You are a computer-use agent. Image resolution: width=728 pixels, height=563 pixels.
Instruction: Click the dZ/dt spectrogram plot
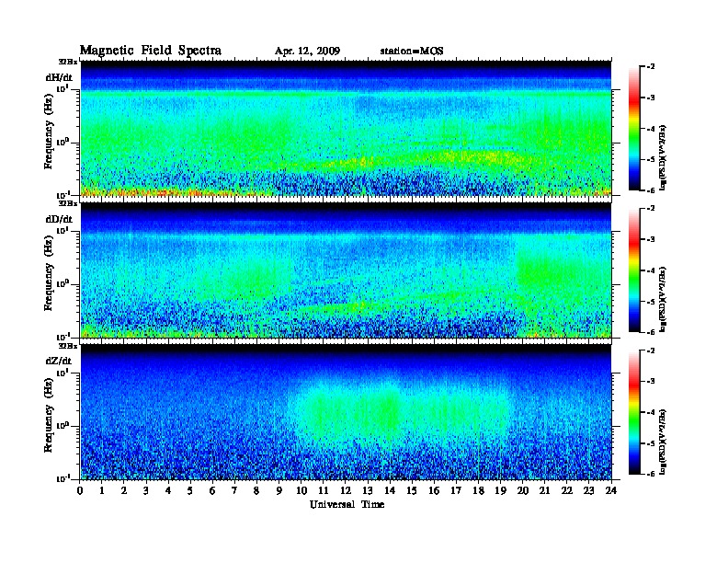[x=347, y=412]
